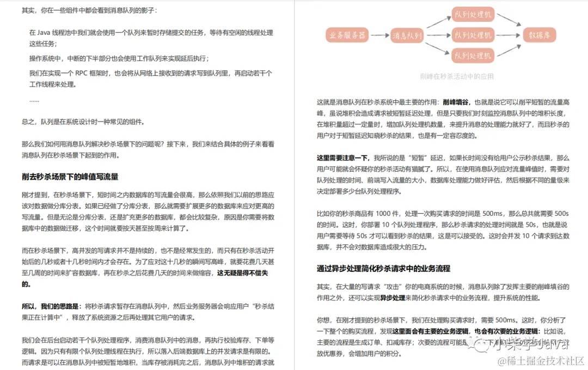
Task: Click the heading 通过异步处理简化秒杀请求中的业务流程
Action: click(383, 268)
